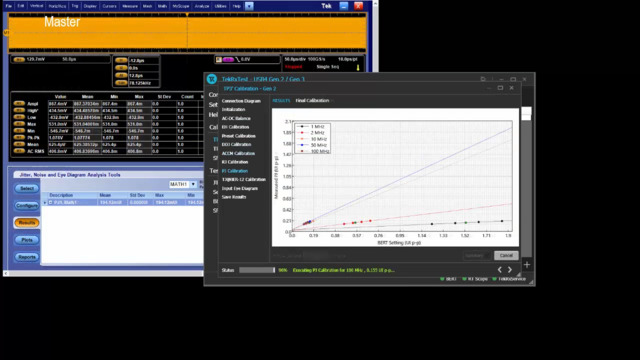Click the trigger position marker atop graticule

point(187,14)
